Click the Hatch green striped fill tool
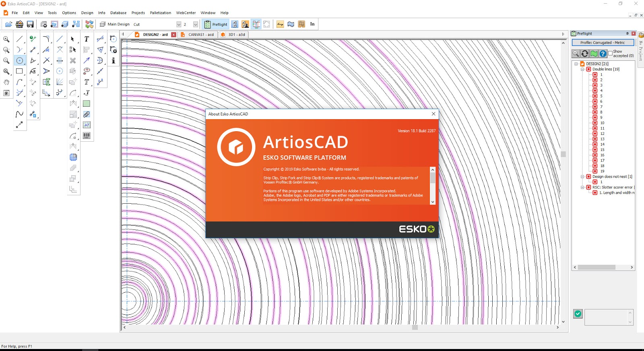Screen dimensions: 644x351 (x=87, y=103)
